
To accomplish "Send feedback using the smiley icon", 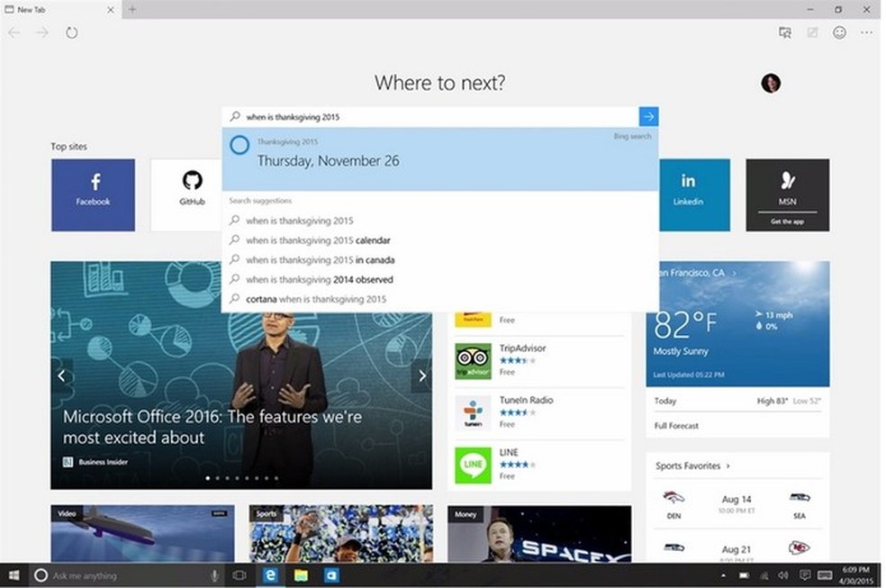I will click(x=839, y=32).
